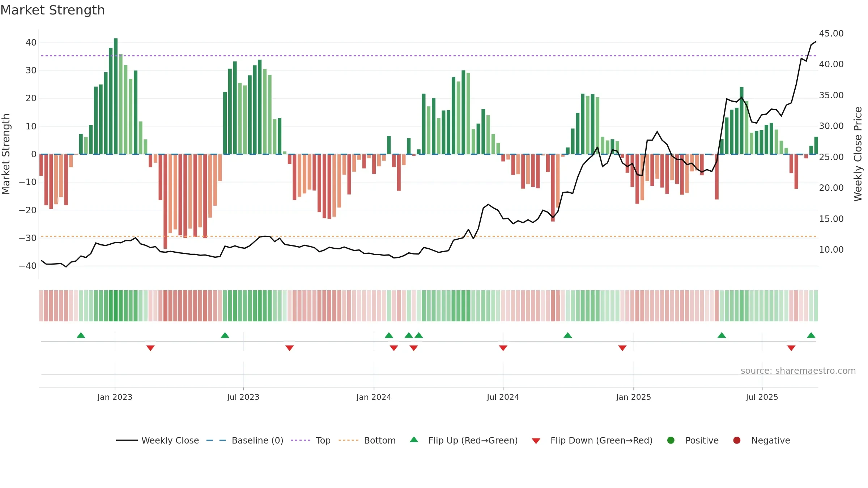Click the source: sharemaestro.com text
This screenshot has height=488, width=868.
pos(798,371)
